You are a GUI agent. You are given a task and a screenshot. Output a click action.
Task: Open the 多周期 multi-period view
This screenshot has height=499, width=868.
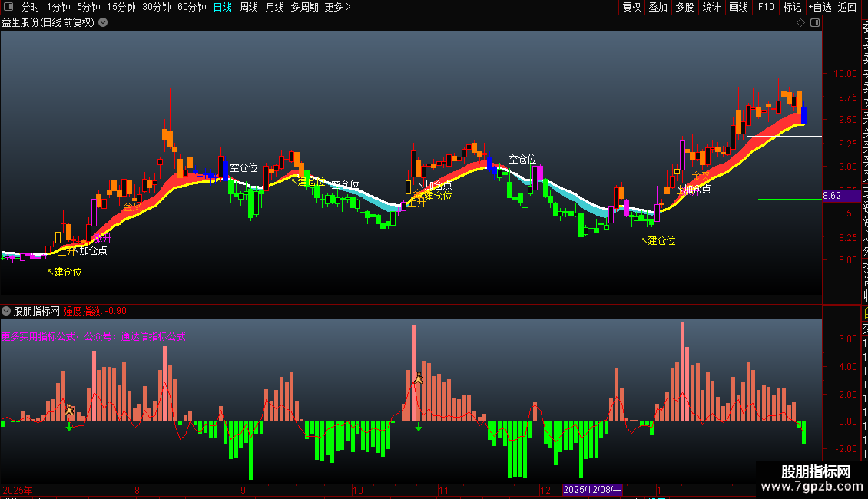(304, 7)
